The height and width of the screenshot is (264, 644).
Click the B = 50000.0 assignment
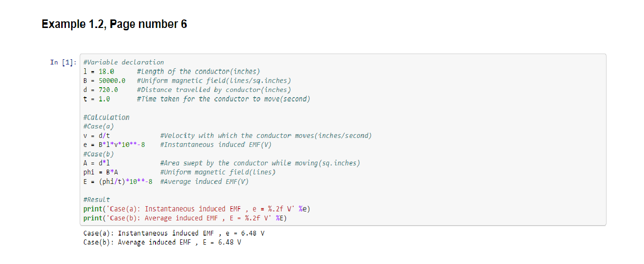click(x=104, y=81)
